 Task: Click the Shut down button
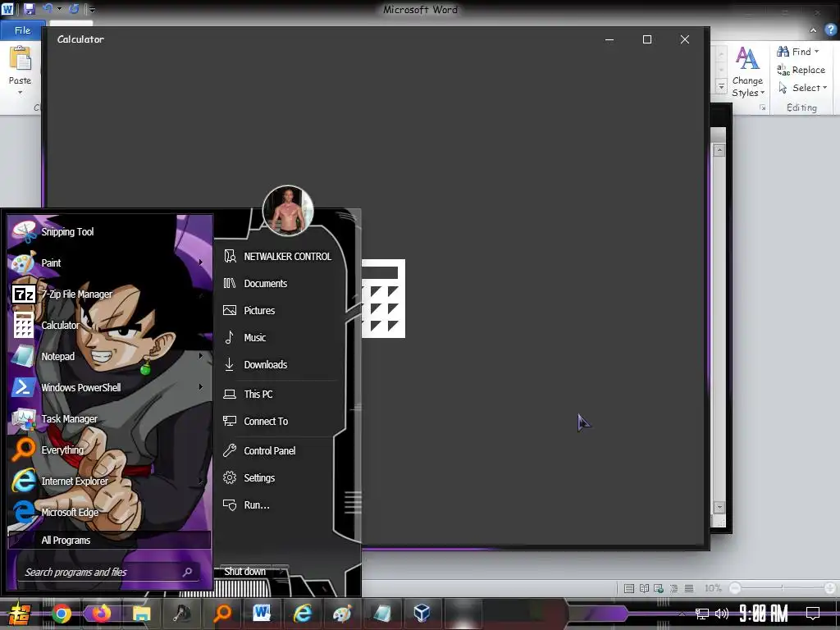point(244,572)
